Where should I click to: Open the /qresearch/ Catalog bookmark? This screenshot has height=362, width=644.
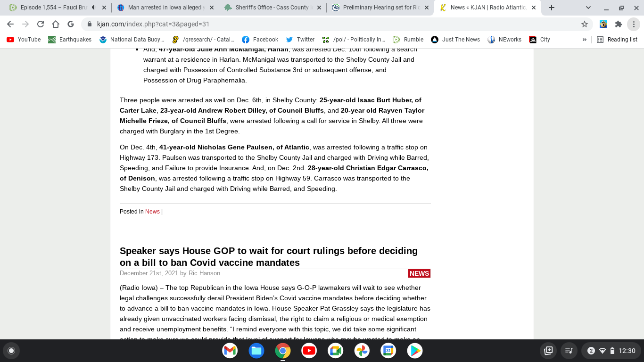(x=203, y=40)
